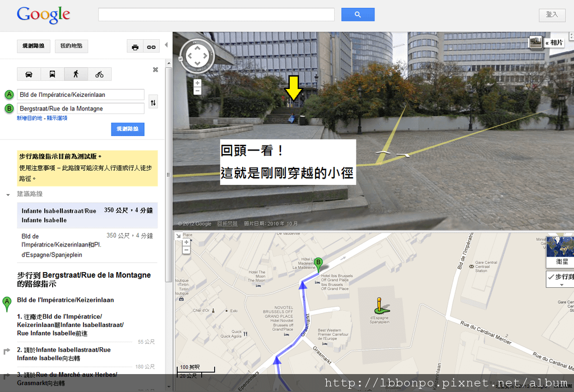
Task: Collapse the 建議路線 section triangle
Action: click(8, 195)
